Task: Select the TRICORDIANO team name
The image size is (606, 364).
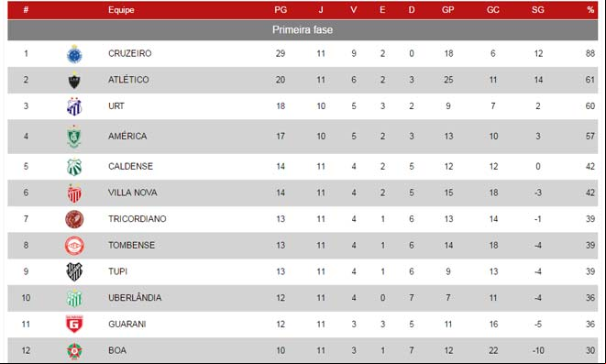Action: (x=138, y=219)
